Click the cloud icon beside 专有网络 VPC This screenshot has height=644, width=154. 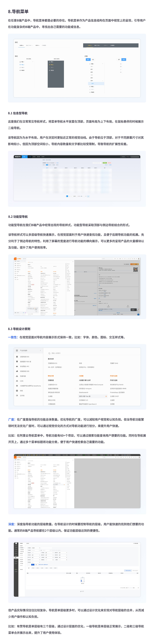coord(17,366)
